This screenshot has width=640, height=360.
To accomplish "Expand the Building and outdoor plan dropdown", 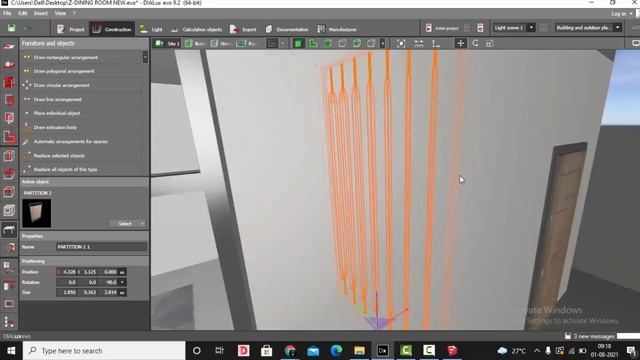I will coord(618,28).
